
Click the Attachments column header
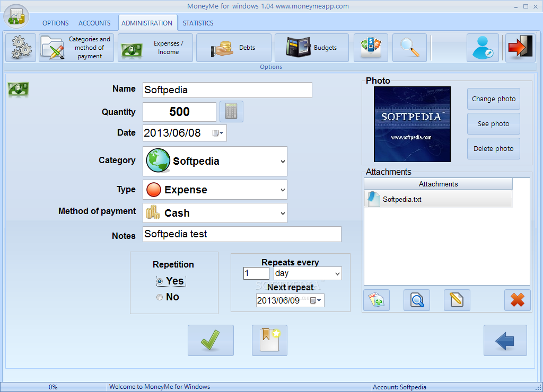tap(438, 184)
